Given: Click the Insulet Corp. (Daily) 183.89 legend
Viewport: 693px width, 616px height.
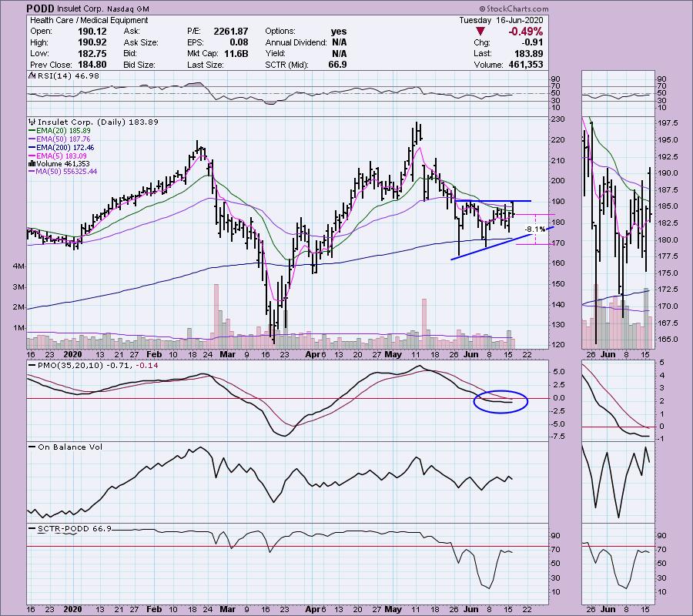Looking at the screenshot, I should 98,122.
